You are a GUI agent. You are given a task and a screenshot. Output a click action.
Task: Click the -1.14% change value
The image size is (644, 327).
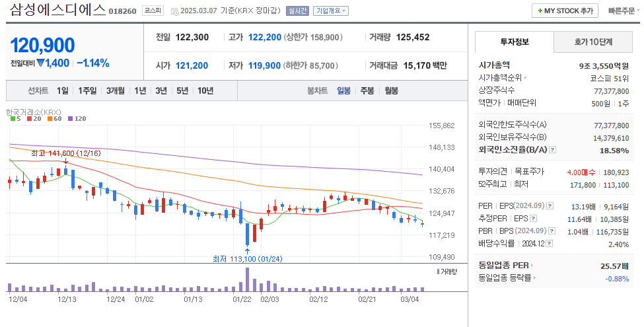click(x=93, y=63)
